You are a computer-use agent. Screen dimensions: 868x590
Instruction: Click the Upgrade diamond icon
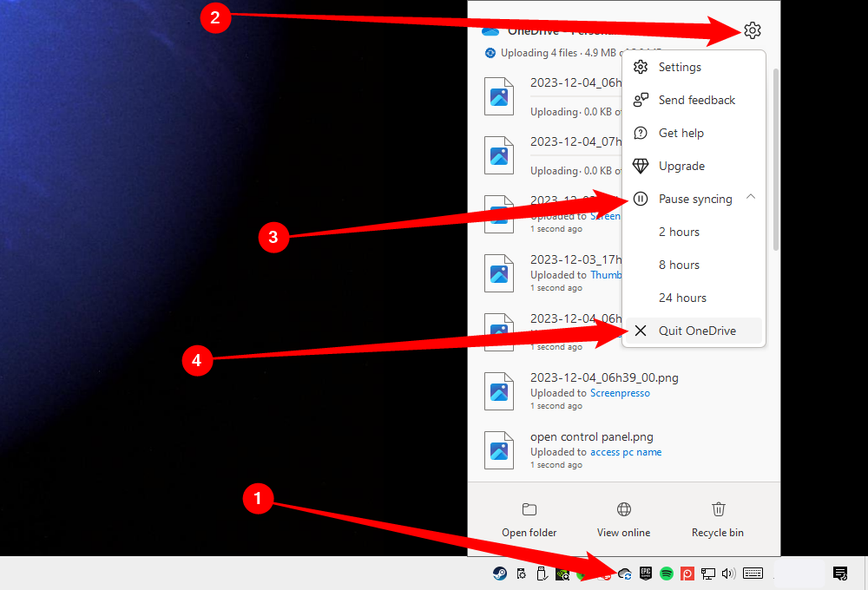coord(640,166)
